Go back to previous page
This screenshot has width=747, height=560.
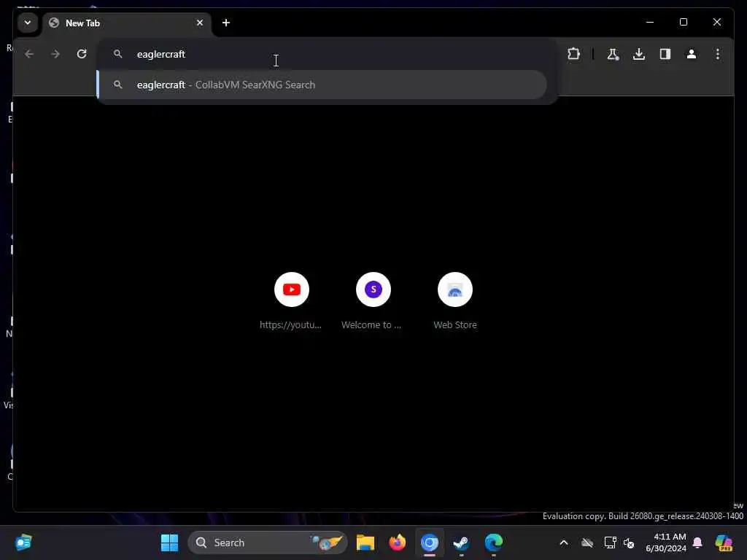tap(29, 54)
